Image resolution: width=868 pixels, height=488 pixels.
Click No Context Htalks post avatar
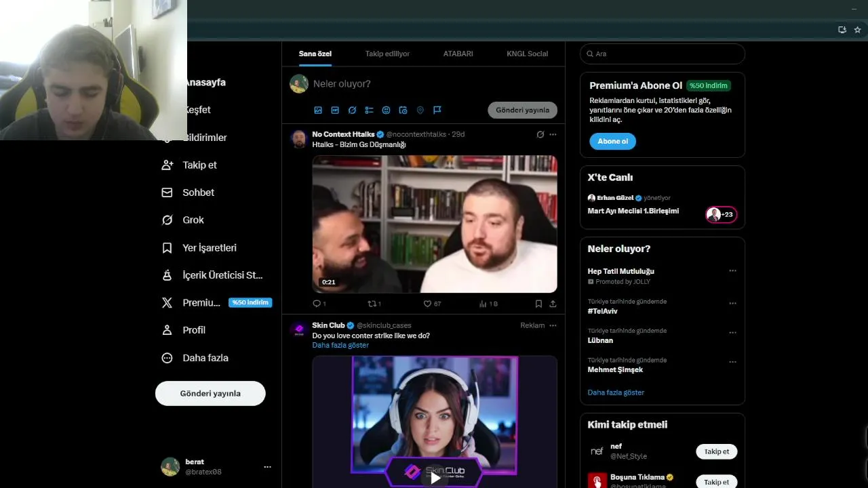(299, 139)
